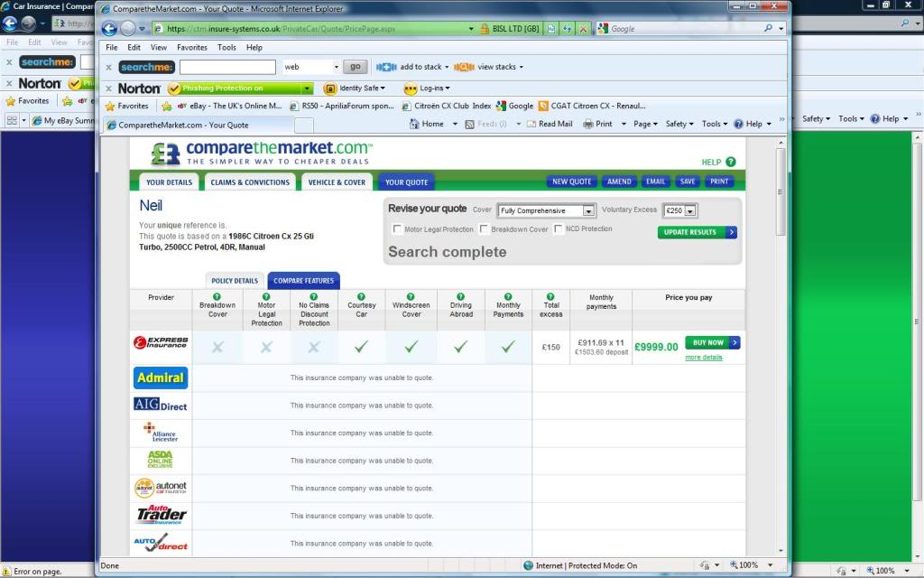Expand the add to stack dropdown arrow

(x=447, y=67)
